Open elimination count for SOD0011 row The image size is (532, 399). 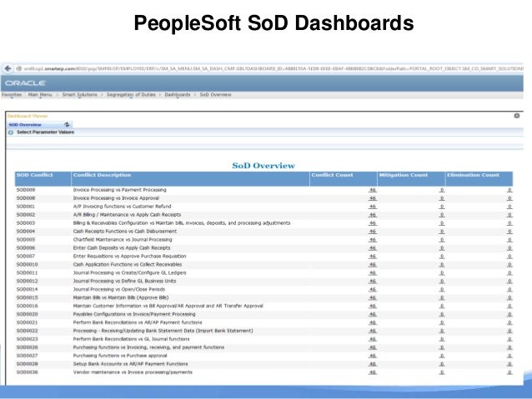[x=509, y=273]
